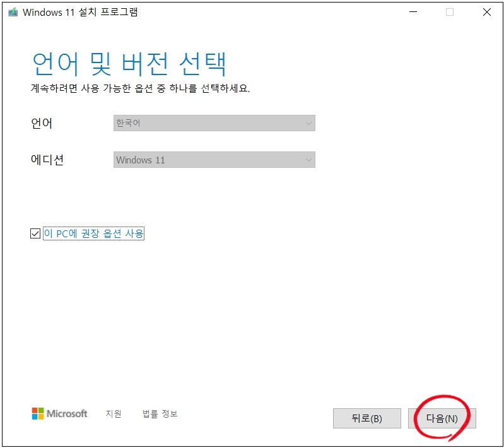Click the '언어 및 버전 선택' heading
This screenshot has height=448, width=504.
[x=129, y=64]
